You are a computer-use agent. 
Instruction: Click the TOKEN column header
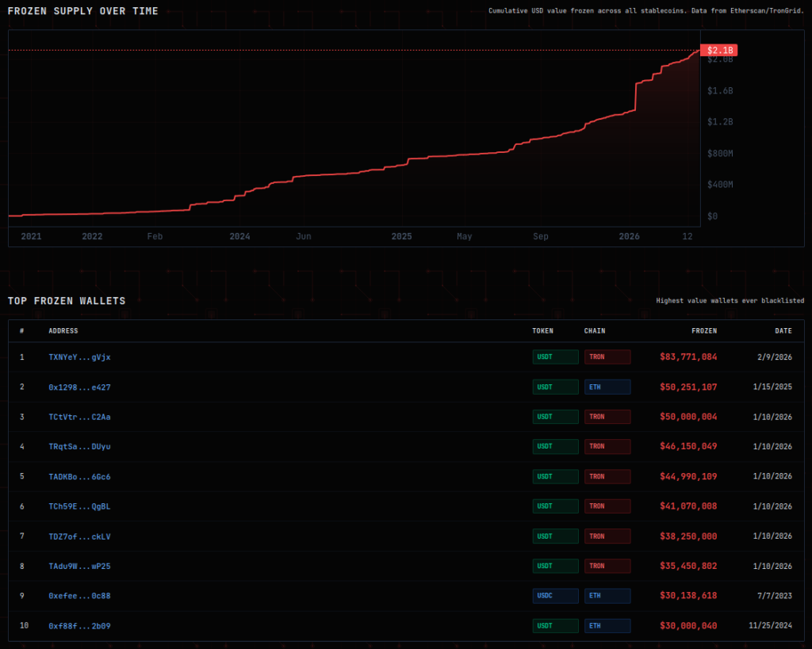pyautogui.click(x=542, y=330)
